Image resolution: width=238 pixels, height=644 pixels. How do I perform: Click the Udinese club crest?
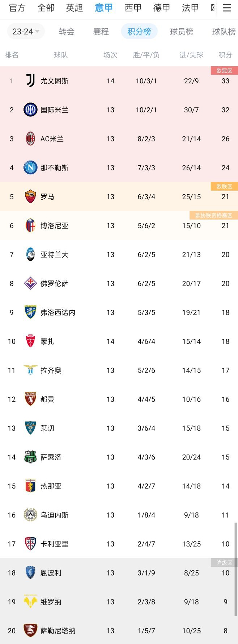pos(30,515)
